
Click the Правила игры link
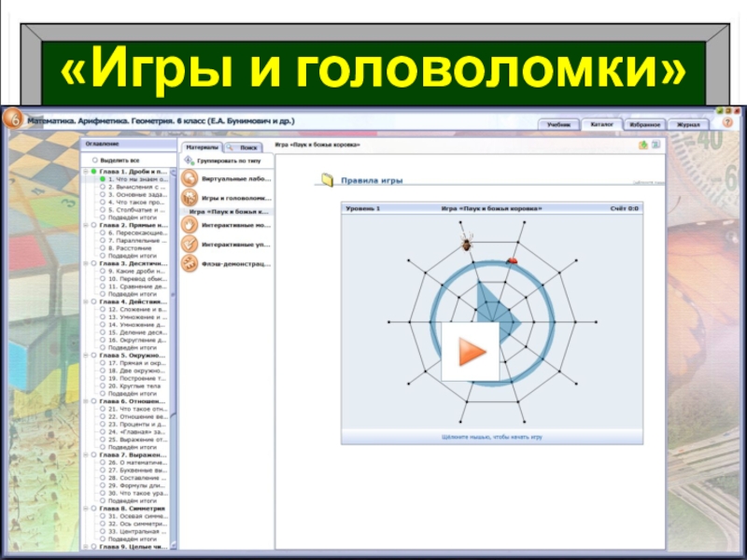coord(372,180)
